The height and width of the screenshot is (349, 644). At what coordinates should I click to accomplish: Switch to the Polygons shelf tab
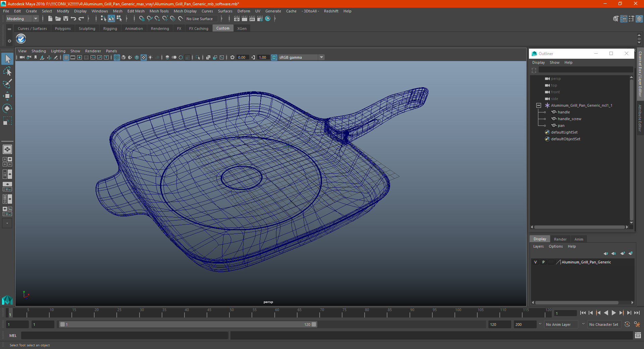(63, 29)
